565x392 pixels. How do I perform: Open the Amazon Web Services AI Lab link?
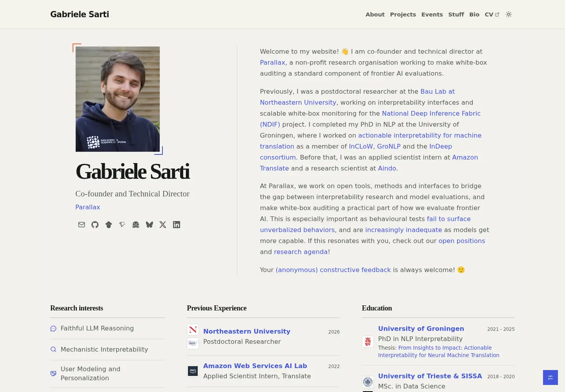coord(255,366)
